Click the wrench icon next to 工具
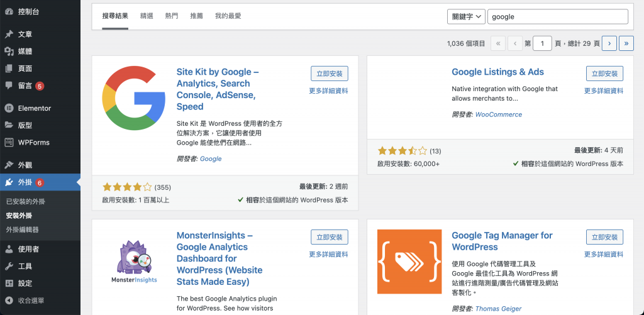The image size is (644, 315). coord(9,266)
